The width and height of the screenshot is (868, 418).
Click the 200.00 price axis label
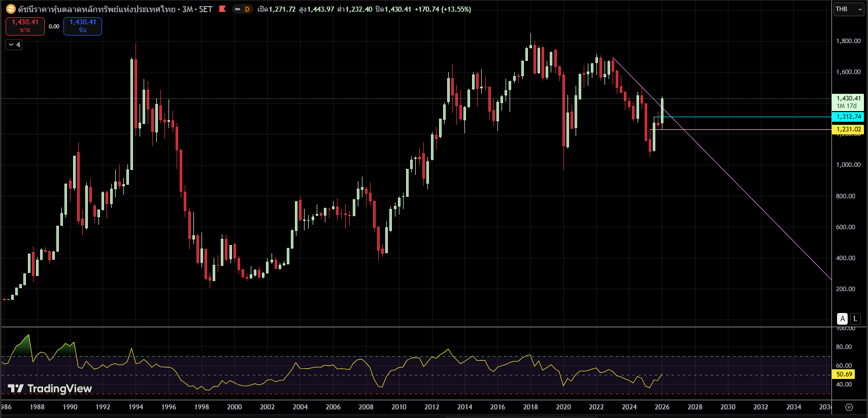click(846, 289)
